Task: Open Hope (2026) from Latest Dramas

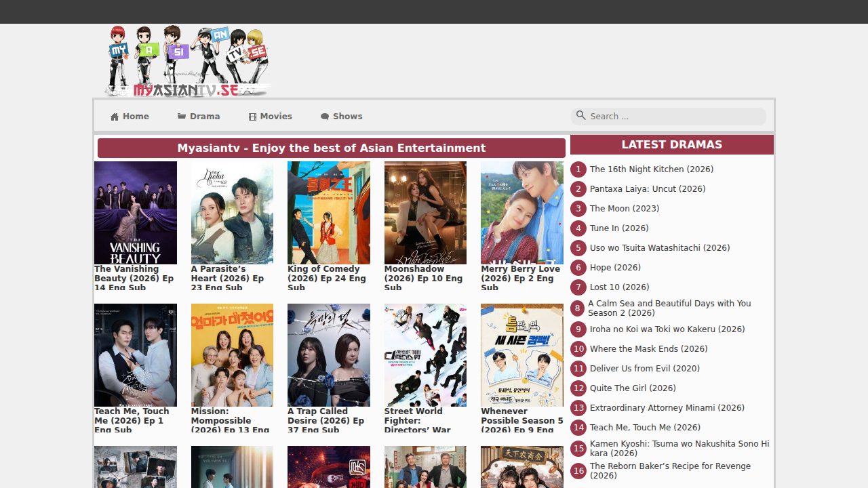Action: [615, 268]
